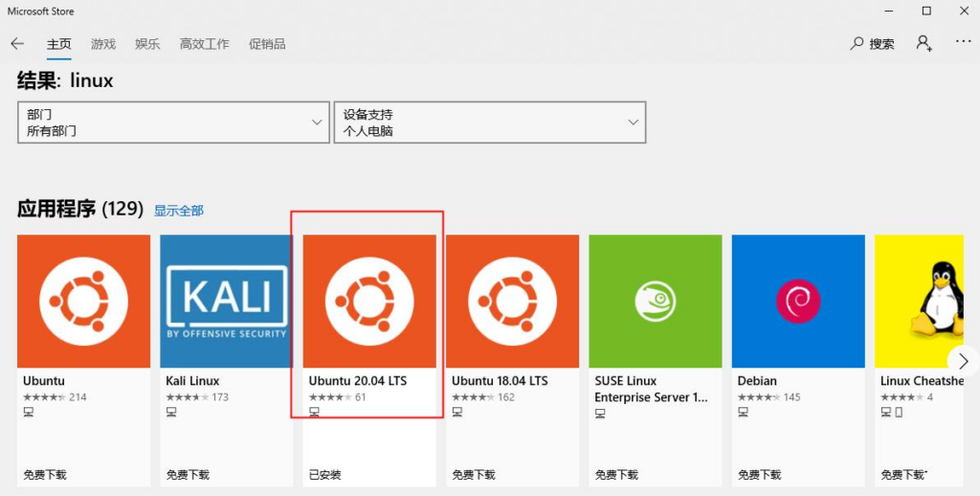
Task: Switch to the 游戏 tab
Action: click(103, 44)
